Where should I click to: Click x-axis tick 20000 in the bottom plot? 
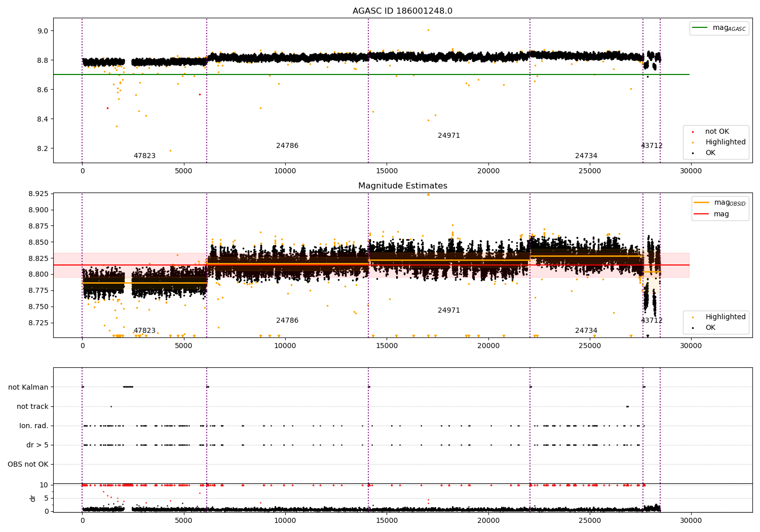coord(488,520)
